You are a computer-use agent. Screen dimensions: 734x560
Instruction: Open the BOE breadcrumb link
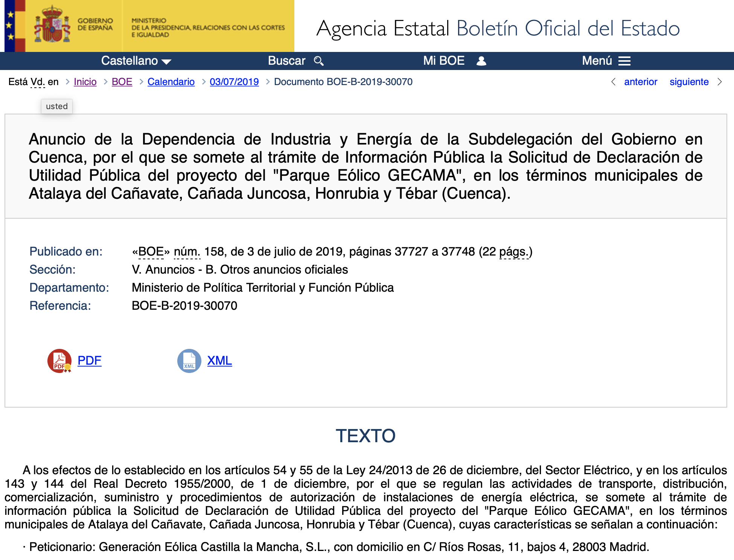[x=122, y=82]
